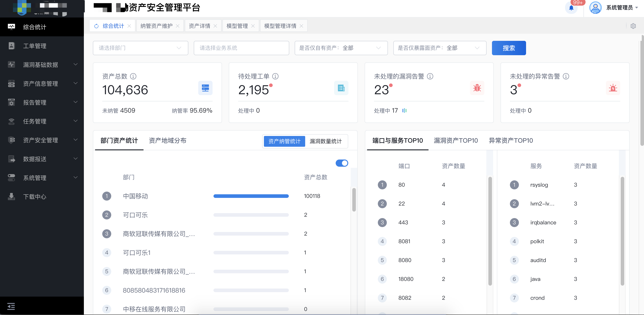Click the info icon next to 未处理的异常告警

(x=566, y=76)
